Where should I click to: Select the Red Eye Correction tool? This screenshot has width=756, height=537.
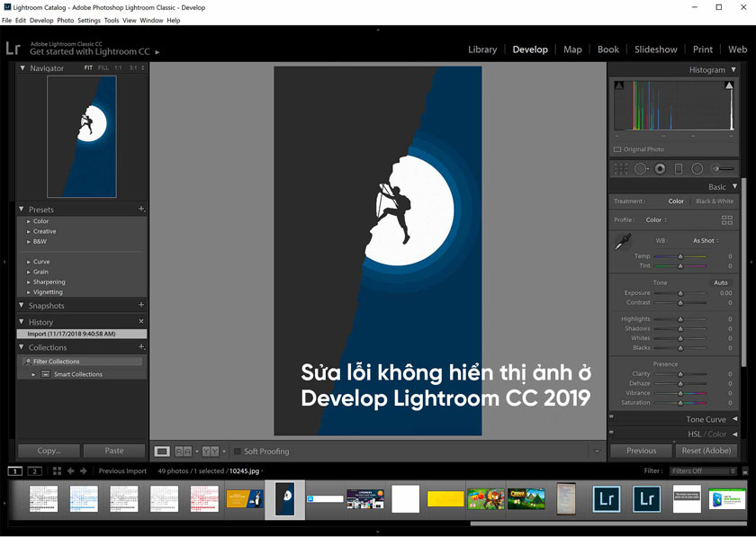click(660, 169)
